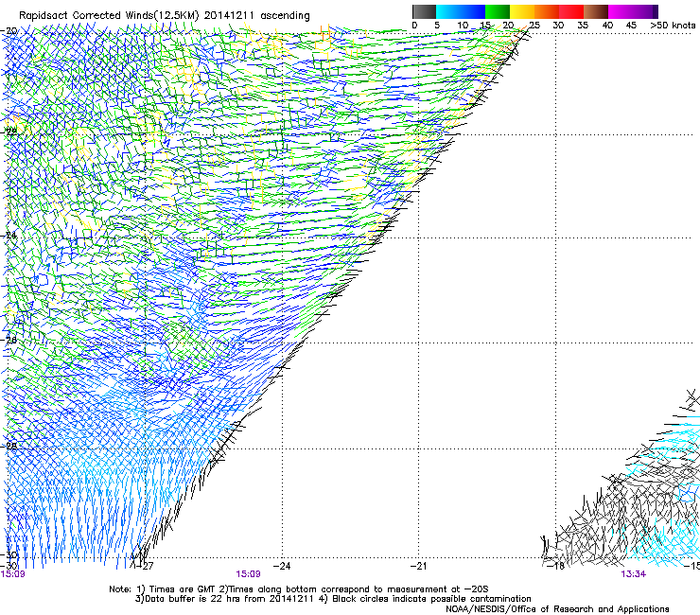Click the 'NOAA/NESDIS/Office of Research and Applications' credit

tap(557, 609)
